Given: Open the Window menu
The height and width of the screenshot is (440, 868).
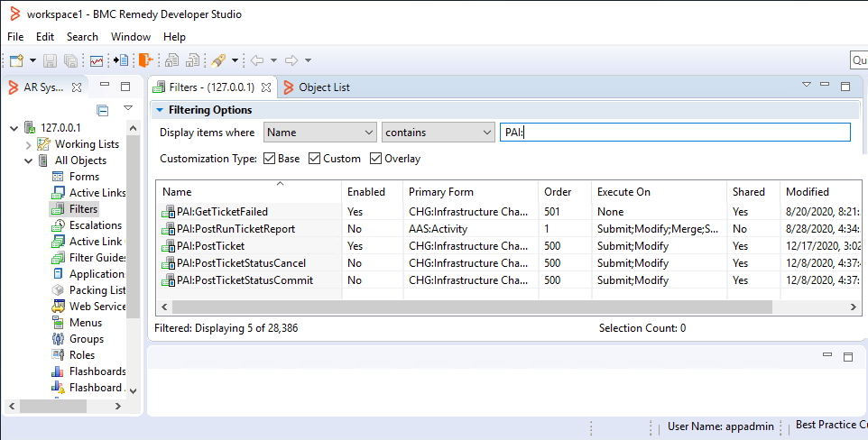Looking at the screenshot, I should click(x=131, y=37).
